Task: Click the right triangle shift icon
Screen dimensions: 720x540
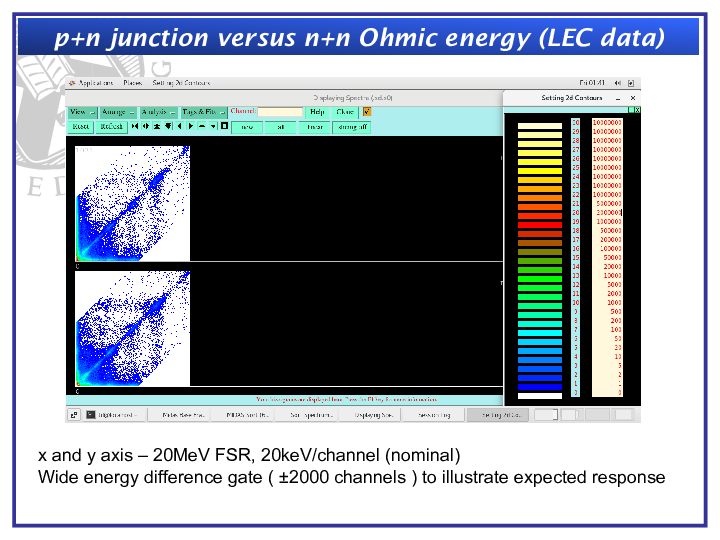Action: (191, 126)
